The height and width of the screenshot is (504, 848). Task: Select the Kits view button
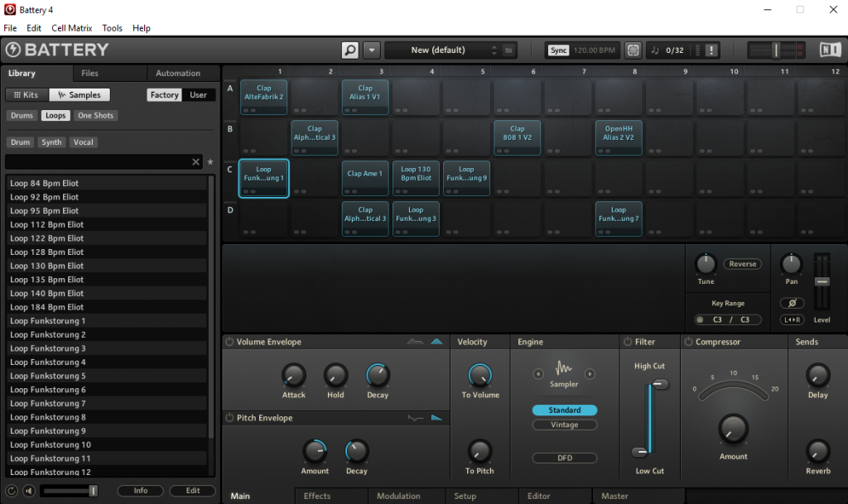(26, 95)
